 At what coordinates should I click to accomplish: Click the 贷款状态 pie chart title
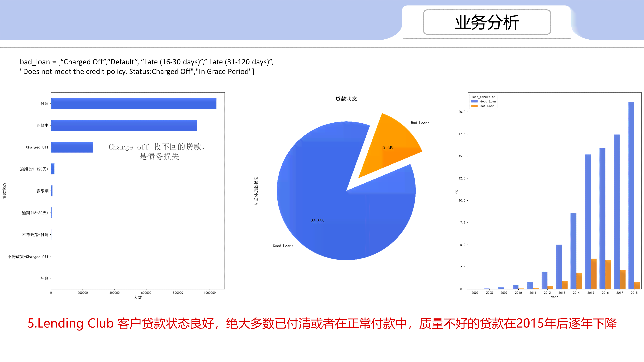pyautogui.click(x=346, y=99)
